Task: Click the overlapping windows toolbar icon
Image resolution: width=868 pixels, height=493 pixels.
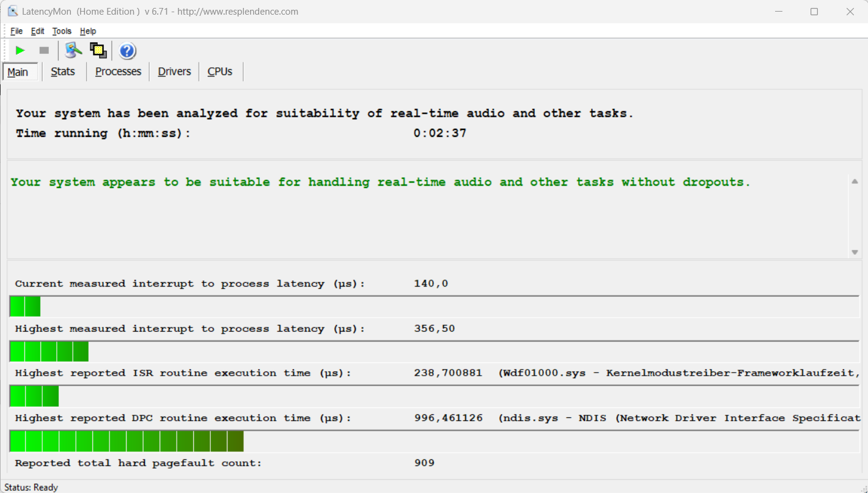Action: (x=98, y=50)
